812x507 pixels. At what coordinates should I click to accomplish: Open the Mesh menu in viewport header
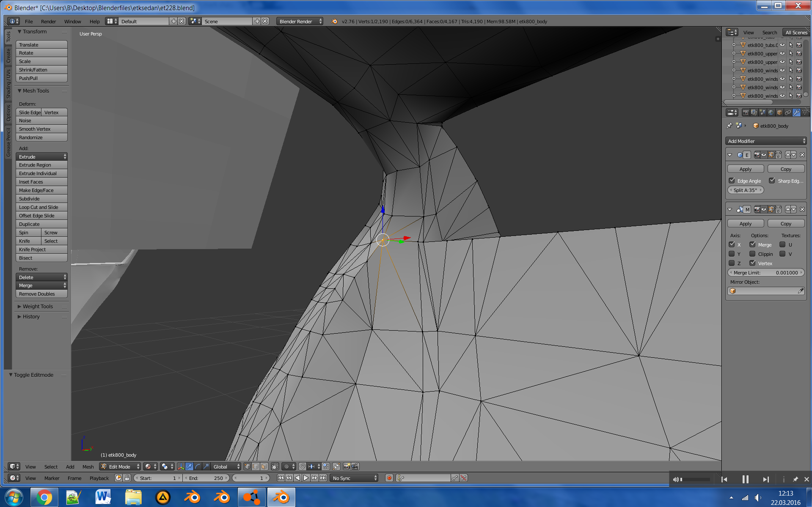point(88,466)
